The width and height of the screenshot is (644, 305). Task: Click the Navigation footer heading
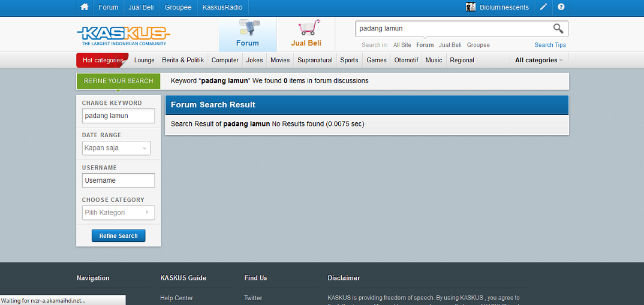coord(93,278)
